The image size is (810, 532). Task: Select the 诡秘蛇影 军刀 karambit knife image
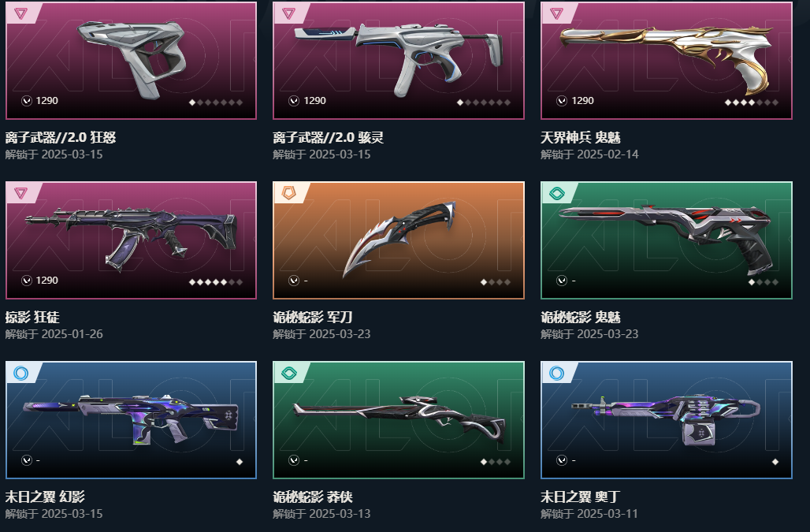(x=399, y=237)
